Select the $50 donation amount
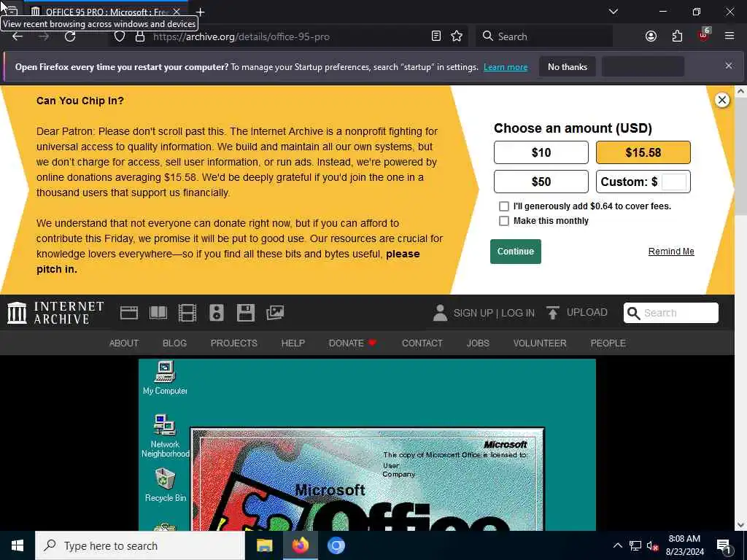The image size is (747, 560). coord(541,182)
